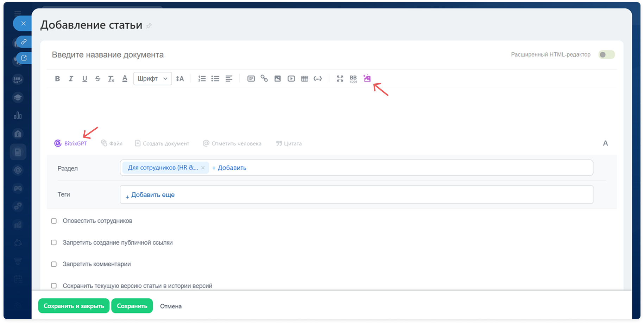The image size is (644, 324).
Task: Insert an image
Action: click(278, 79)
